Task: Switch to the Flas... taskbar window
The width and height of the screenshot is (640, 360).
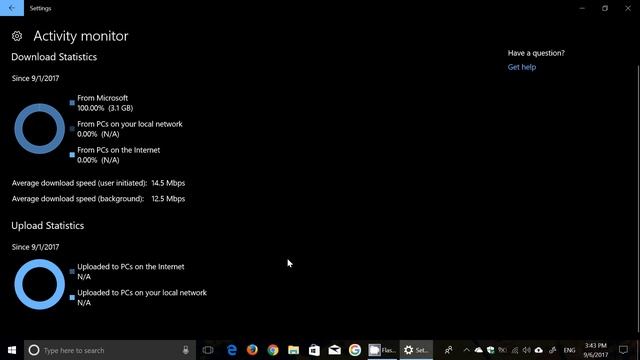Action: pos(382,350)
